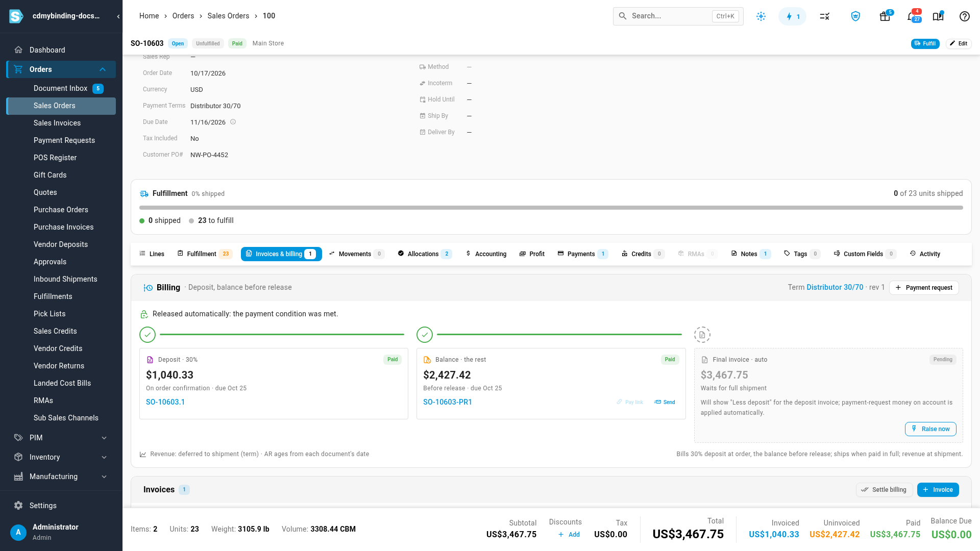The image size is (980, 551).
Task: Expand the Manufacturing menu section
Action: click(104, 477)
